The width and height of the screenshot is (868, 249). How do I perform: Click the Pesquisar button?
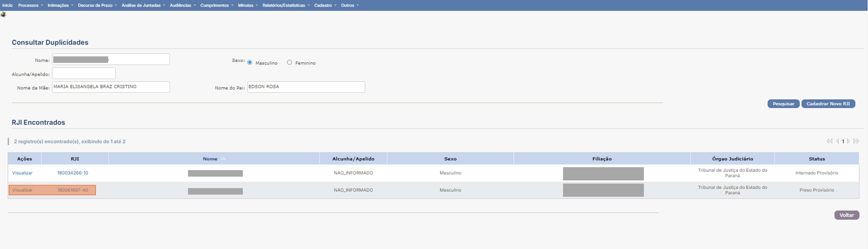tap(783, 104)
